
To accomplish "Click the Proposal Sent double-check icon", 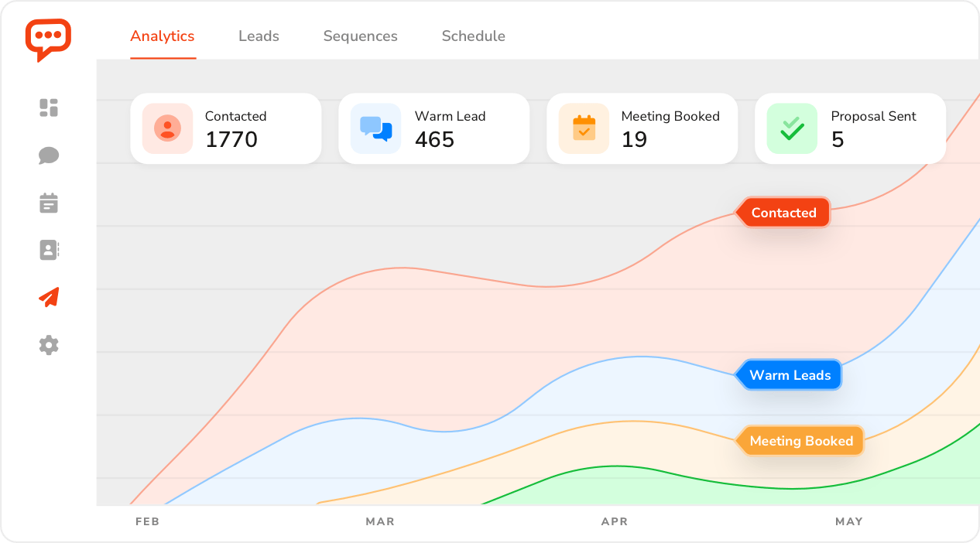I will click(x=792, y=128).
